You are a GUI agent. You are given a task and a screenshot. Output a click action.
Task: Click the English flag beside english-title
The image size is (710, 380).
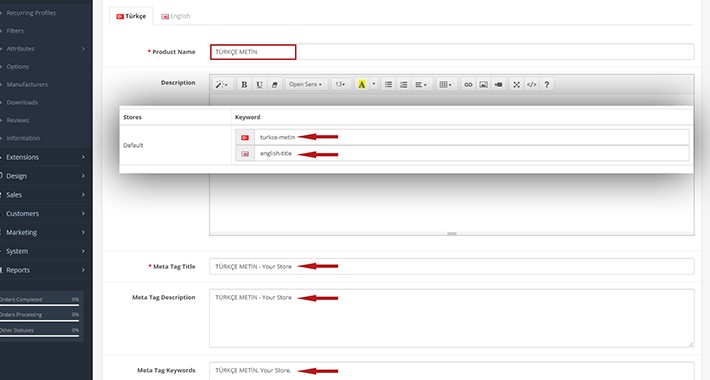(x=245, y=154)
